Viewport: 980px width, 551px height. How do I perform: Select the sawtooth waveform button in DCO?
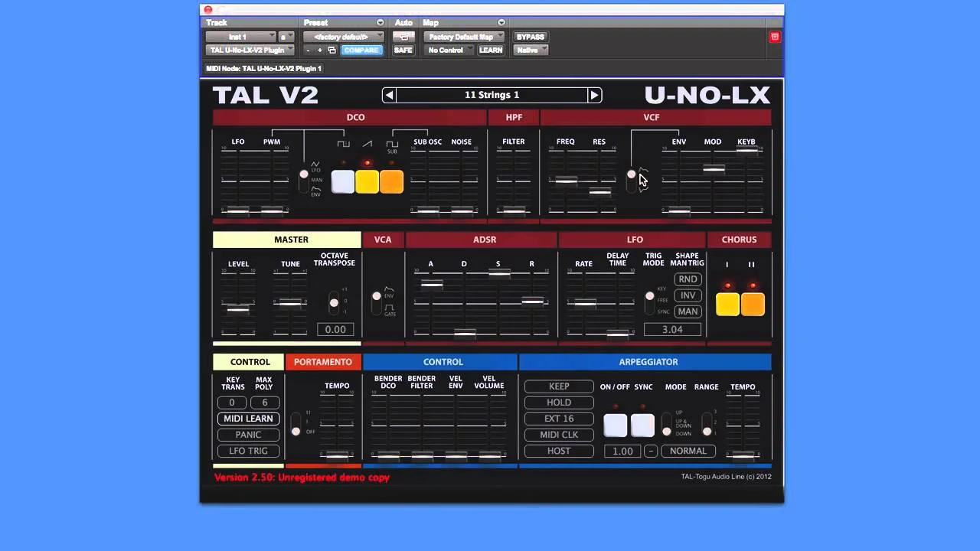tap(367, 181)
